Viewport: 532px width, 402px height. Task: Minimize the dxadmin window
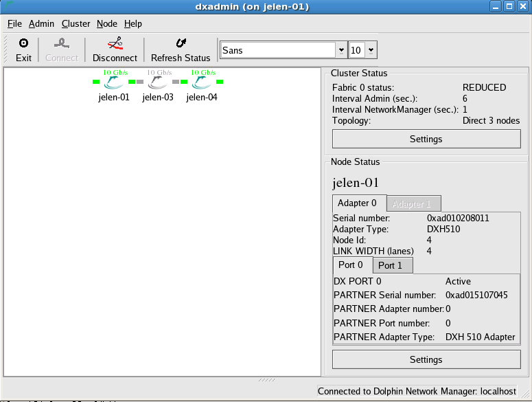[496, 6]
